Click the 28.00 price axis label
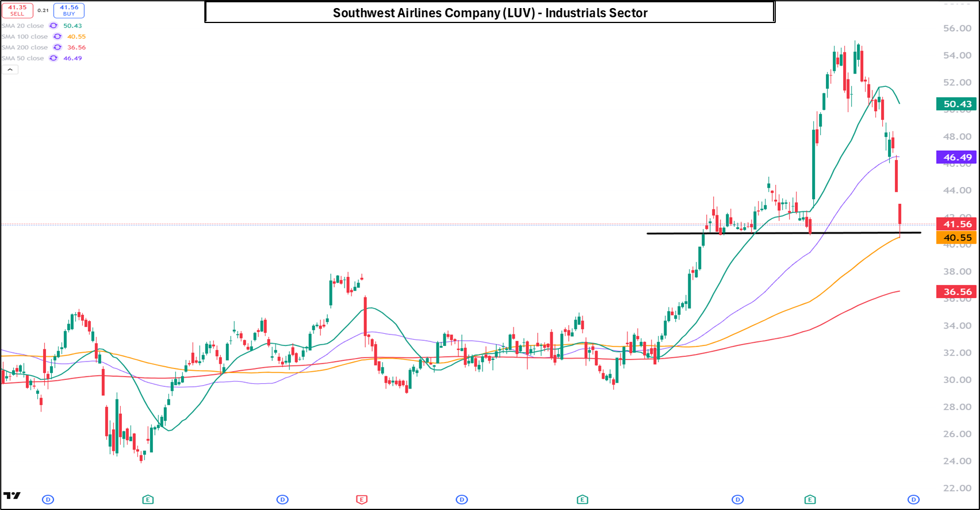Viewport: 980px width, 510px height. pyautogui.click(x=957, y=407)
